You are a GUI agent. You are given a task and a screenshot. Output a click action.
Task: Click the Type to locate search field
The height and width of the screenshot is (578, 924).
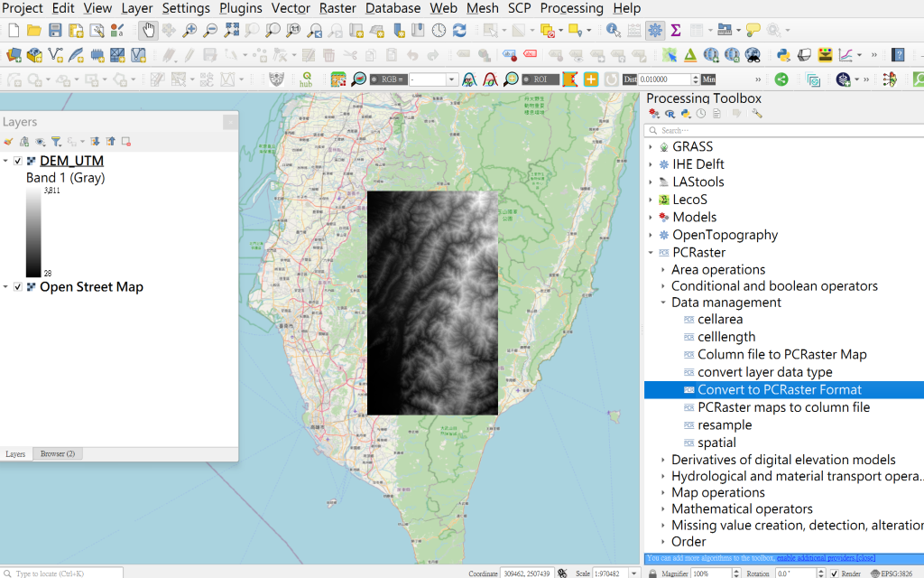[62, 573]
